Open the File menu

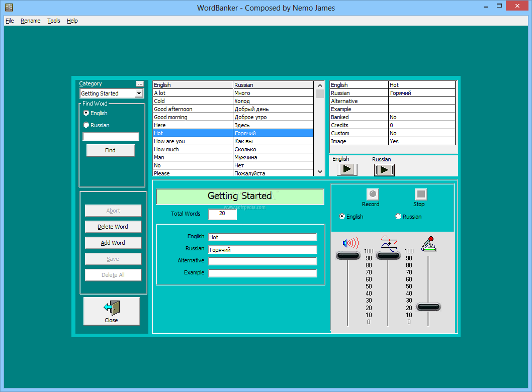tap(10, 21)
